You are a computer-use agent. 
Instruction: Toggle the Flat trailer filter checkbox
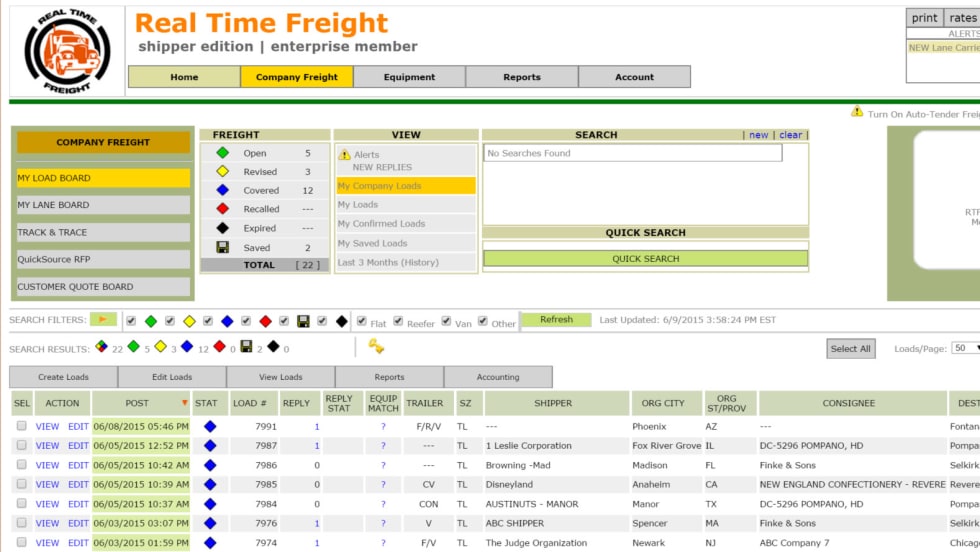tap(362, 321)
